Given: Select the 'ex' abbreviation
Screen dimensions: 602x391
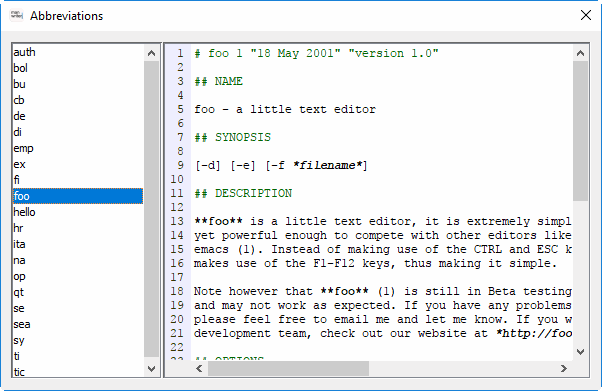Looking at the screenshot, I should [x=78, y=164].
